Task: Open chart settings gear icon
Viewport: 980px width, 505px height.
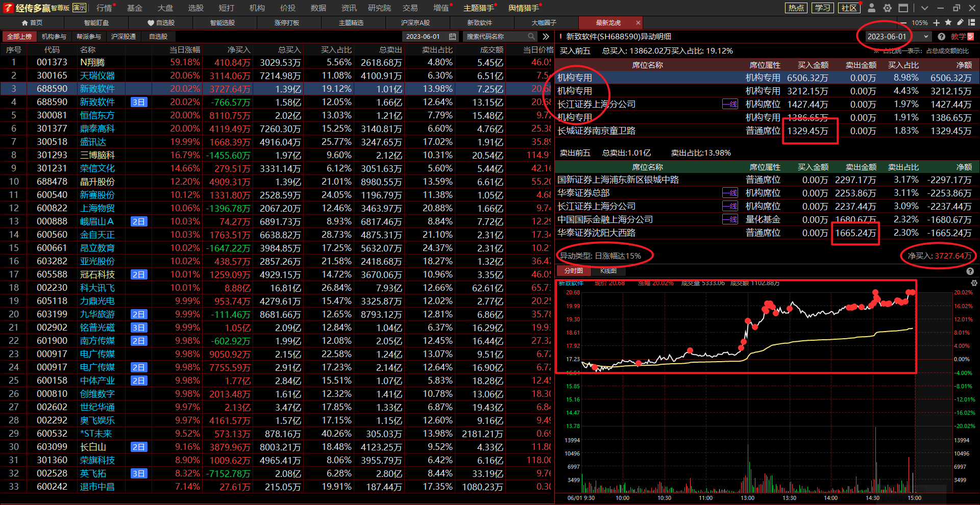Action: pyautogui.click(x=974, y=283)
